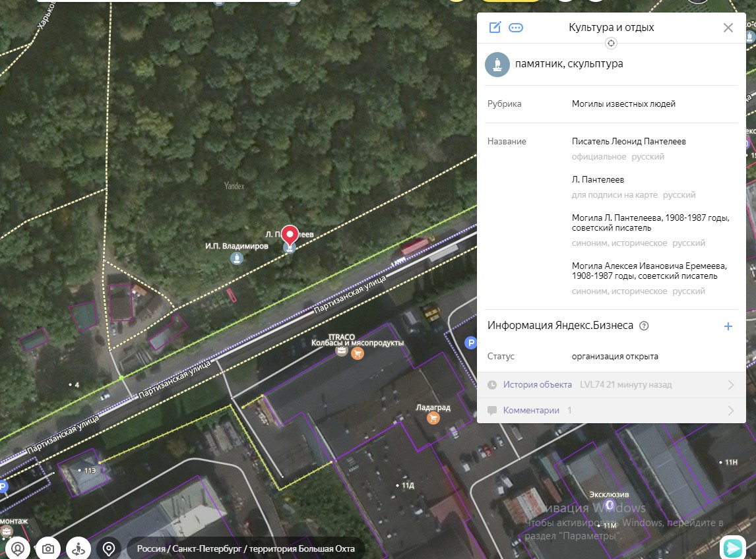This screenshot has width=756, height=559.
Task: Expand История объекта section
Action: coord(730,385)
